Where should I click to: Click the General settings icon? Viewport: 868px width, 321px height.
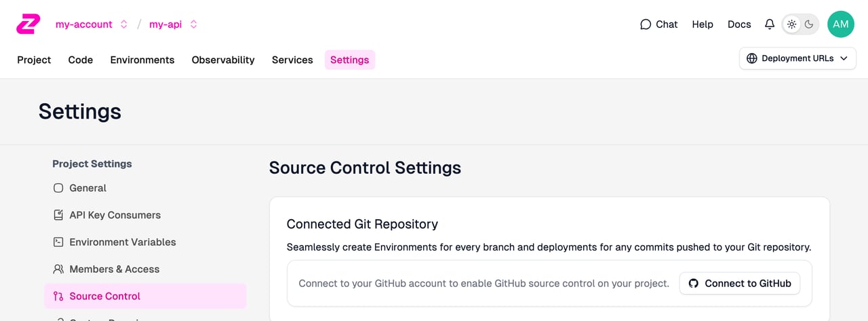58,188
